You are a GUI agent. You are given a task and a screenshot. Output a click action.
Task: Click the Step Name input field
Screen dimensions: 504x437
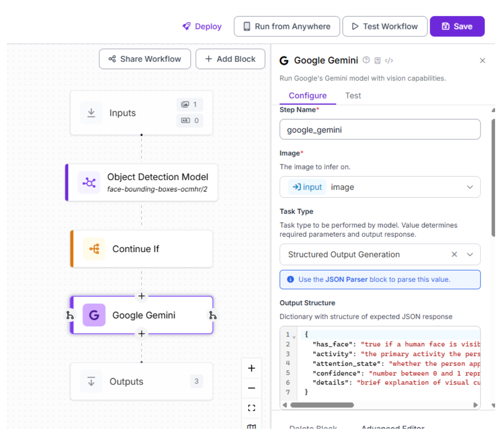tap(380, 130)
